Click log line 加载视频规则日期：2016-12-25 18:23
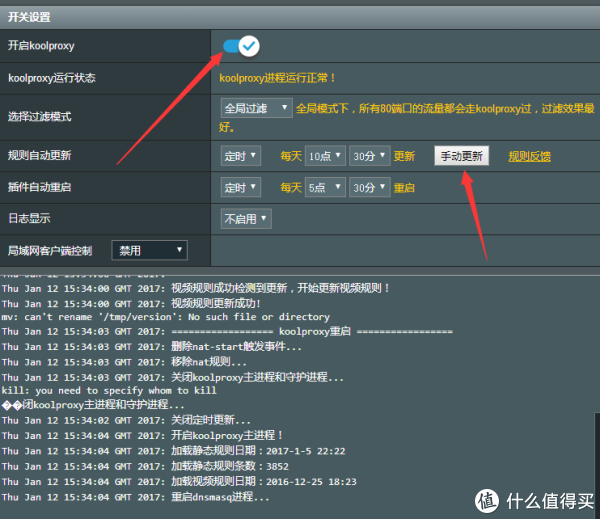The height and width of the screenshot is (519, 600). 179,481
